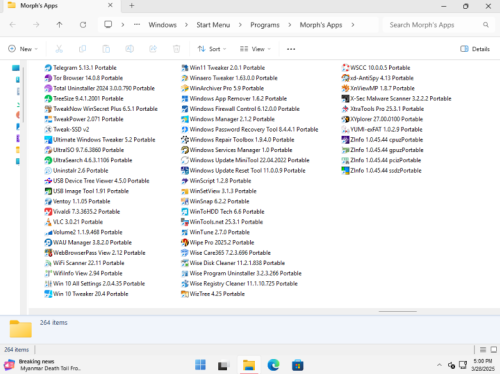
Task: Click the ZInfo 1.0.45.44 ssdzPortable icon
Action: (x=345, y=171)
